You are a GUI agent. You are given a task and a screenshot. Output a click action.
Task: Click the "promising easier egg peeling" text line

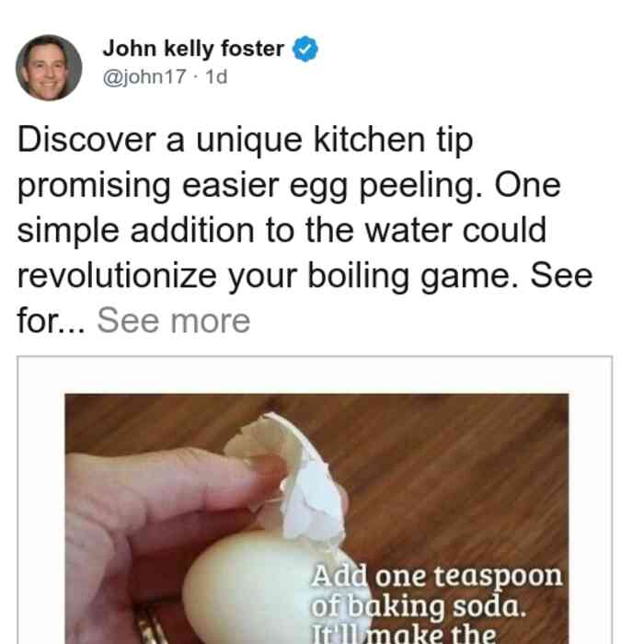249,185
